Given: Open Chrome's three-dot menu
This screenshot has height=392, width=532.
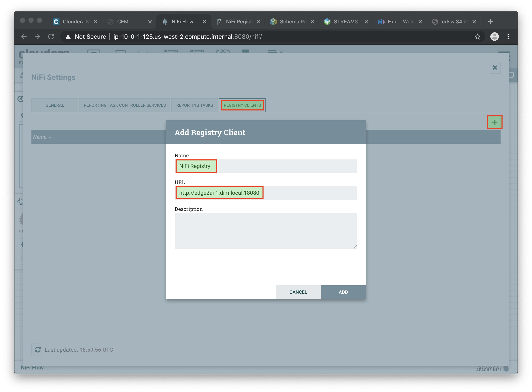Looking at the screenshot, I should click(508, 37).
